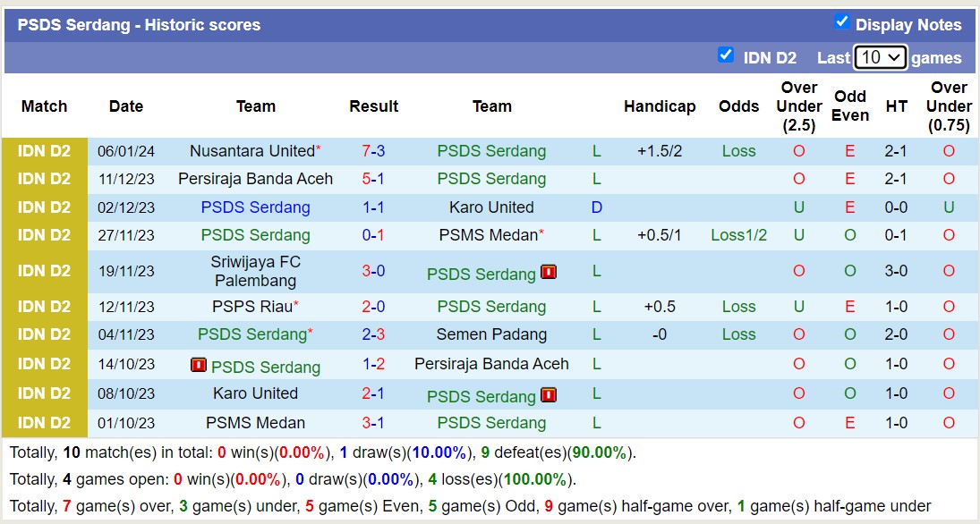Sort by the Odds column header
The image size is (980, 524).
738,106
